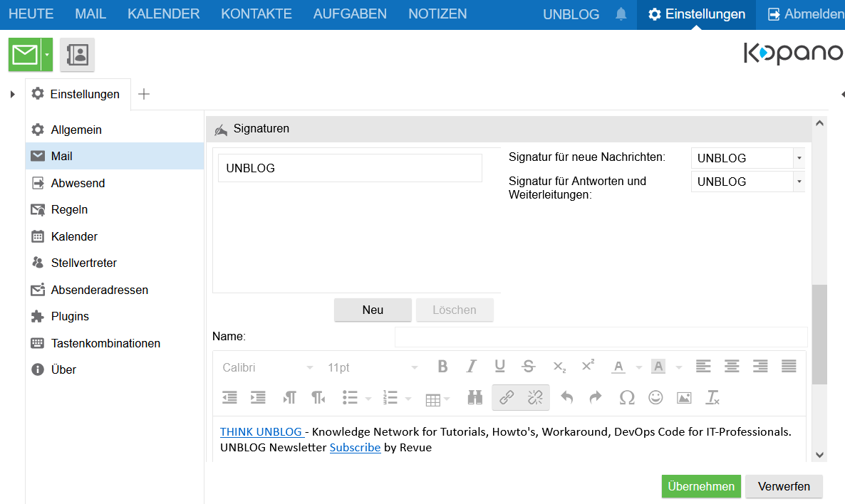Image resolution: width=845 pixels, height=504 pixels.
Task: Open the emoticon picker in the editor
Action: coord(655,397)
